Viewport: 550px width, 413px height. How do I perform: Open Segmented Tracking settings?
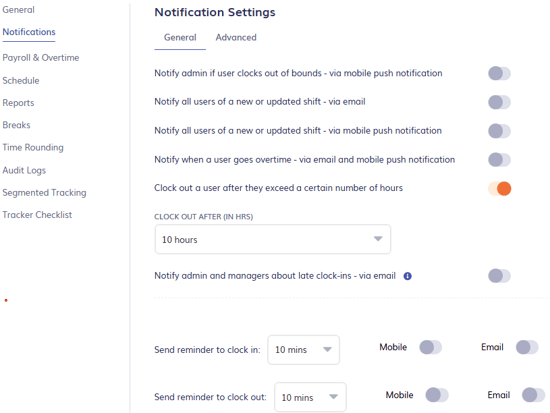(44, 193)
